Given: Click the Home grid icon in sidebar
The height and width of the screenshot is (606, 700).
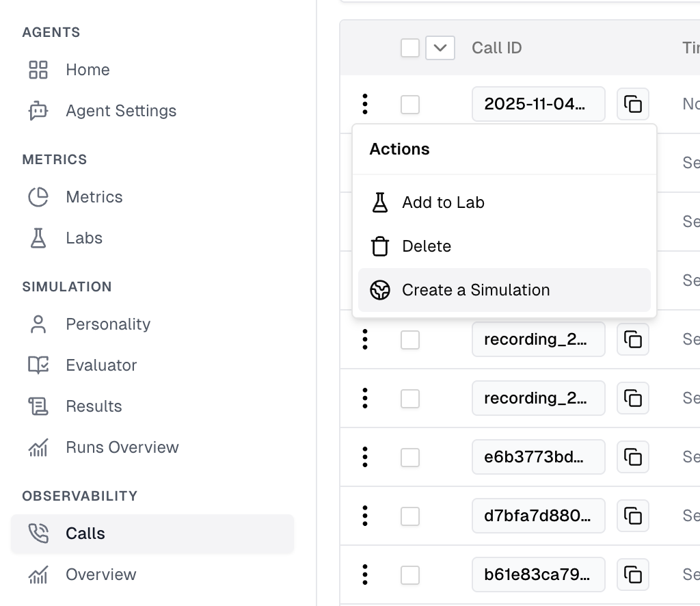Looking at the screenshot, I should pyautogui.click(x=38, y=70).
